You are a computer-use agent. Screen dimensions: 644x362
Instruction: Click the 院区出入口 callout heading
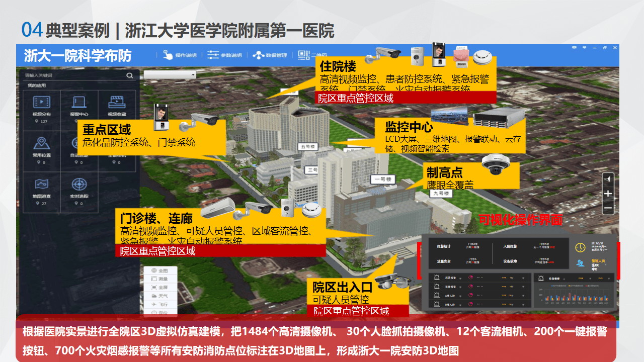point(342,288)
